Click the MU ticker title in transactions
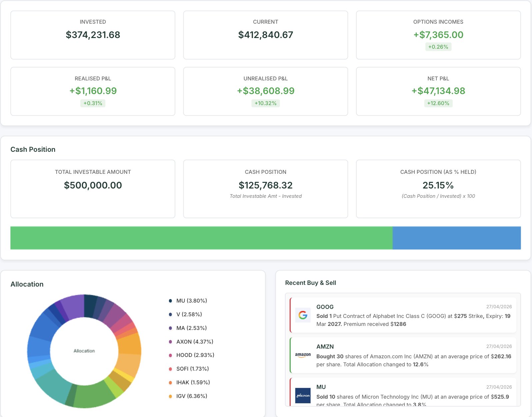Viewport: 532px width, 417px height. 321,387
